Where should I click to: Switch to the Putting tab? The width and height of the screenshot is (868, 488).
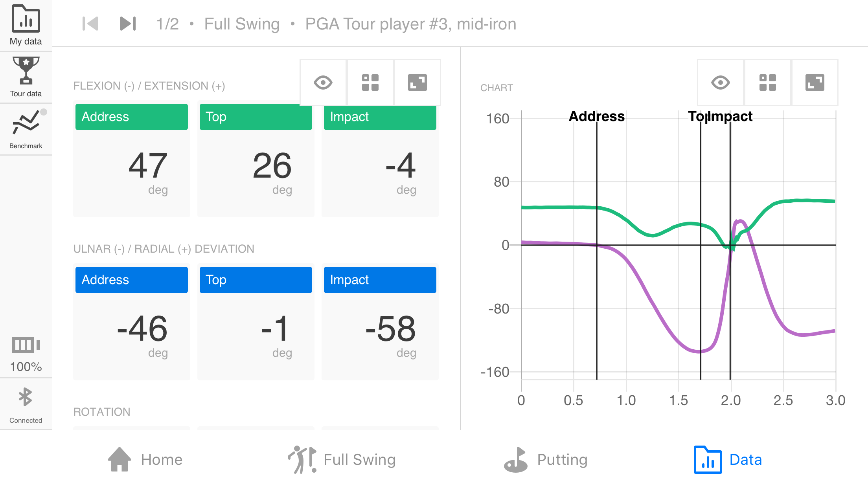tap(546, 459)
